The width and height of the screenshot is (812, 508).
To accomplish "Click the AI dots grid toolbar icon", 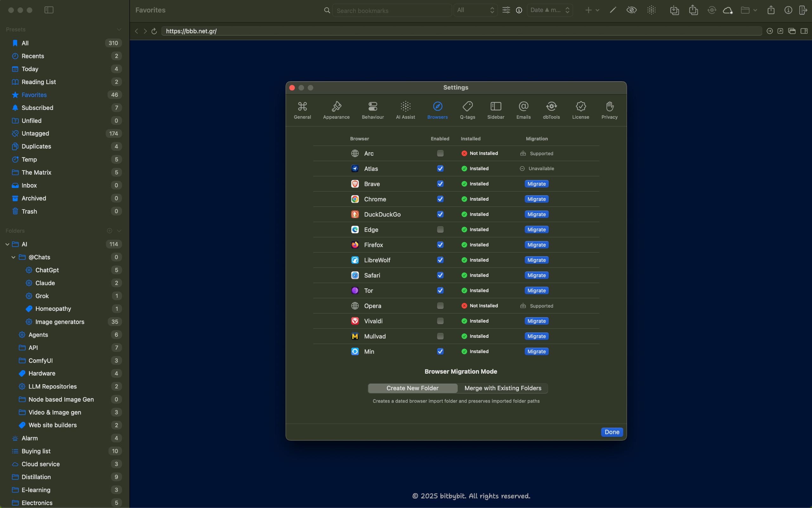I will [651, 10].
